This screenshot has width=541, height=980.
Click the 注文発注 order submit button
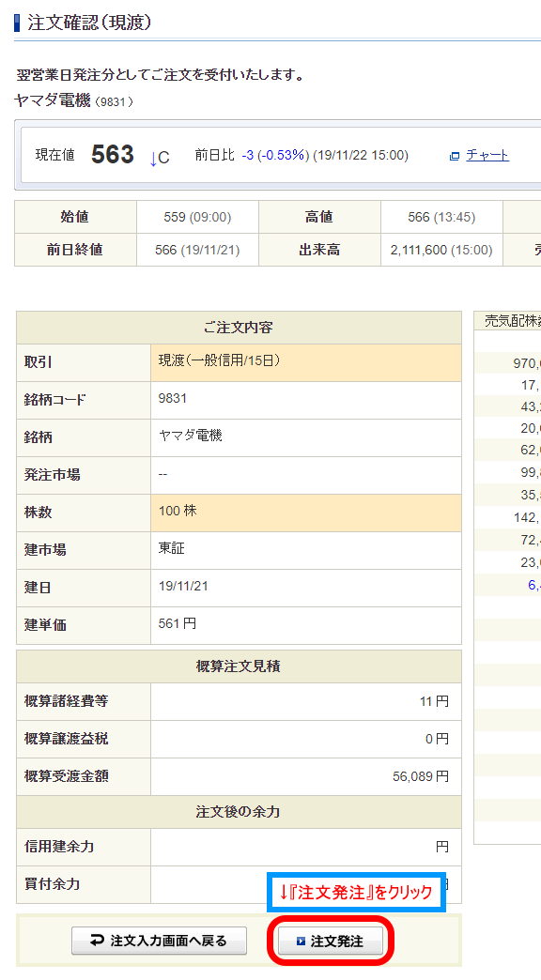331,941
